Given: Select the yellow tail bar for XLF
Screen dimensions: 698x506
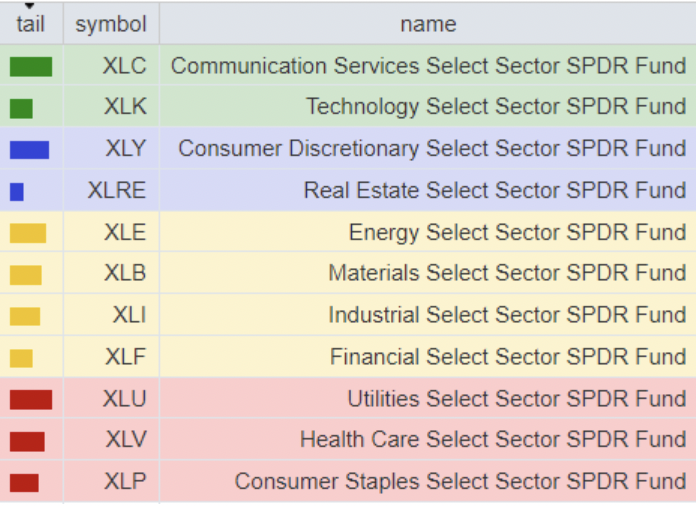Looking at the screenshot, I should point(21,358).
